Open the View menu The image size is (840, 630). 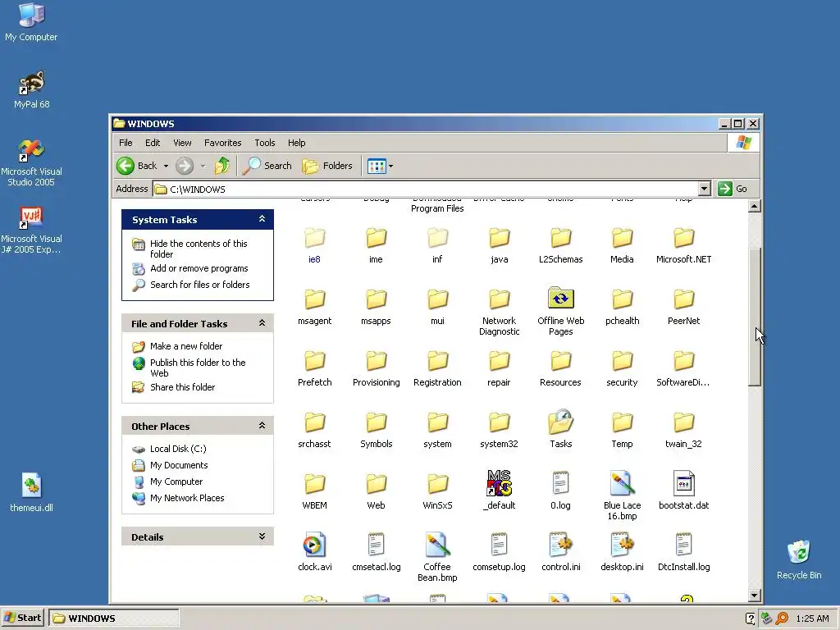pyautogui.click(x=182, y=143)
